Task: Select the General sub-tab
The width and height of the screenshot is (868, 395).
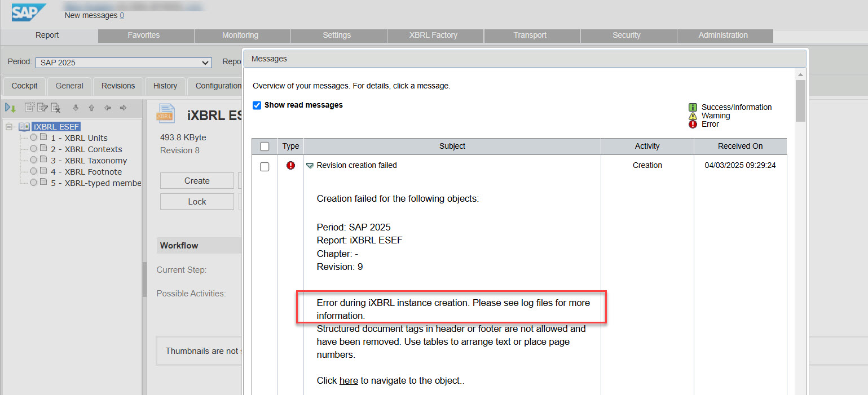Action: (x=69, y=86)
